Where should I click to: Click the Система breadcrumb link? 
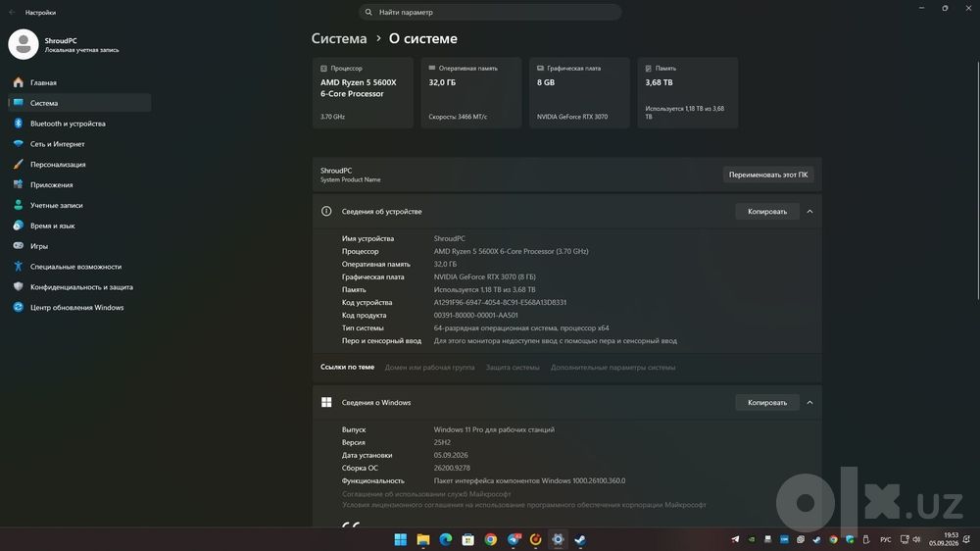point(339,39)
